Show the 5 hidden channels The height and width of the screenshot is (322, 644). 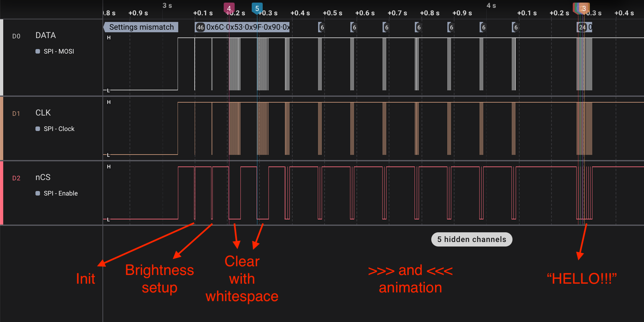click(472, 239)
